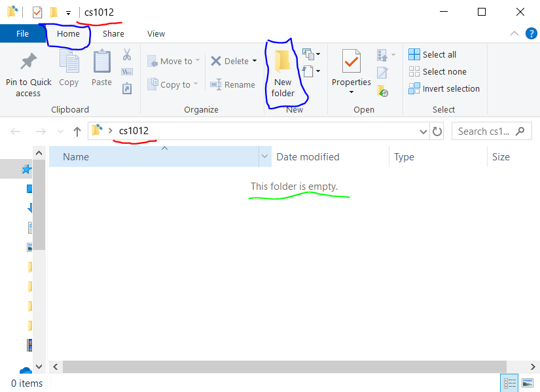Create a New folder from ribbon
540x392 pixels.
click(283, 73)
